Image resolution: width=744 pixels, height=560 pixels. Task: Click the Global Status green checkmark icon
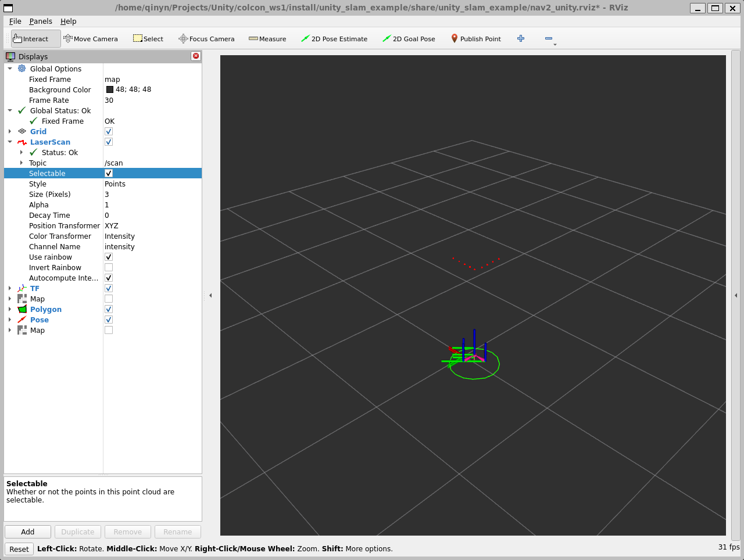22,110
